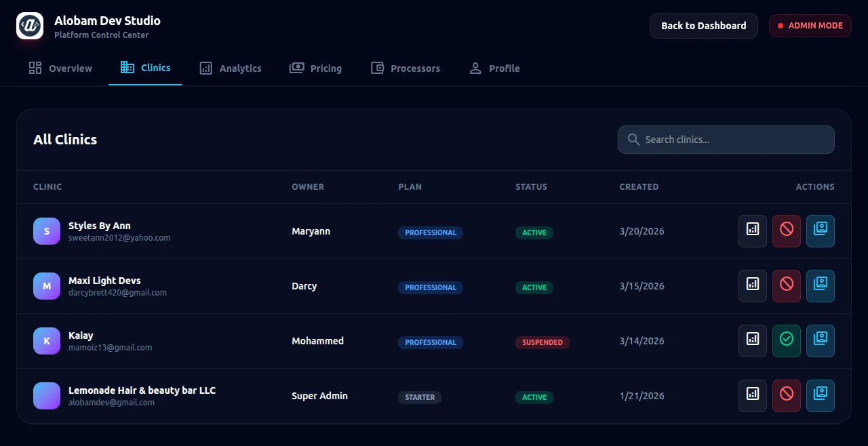Click ACTIVE badge in Styles By Ann row

534,232
